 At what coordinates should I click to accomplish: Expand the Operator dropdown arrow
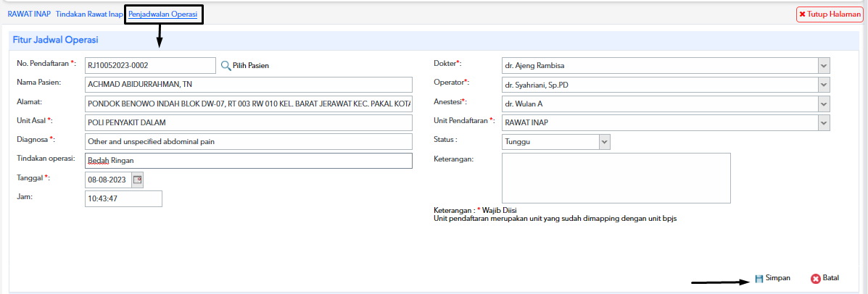click(x=824, y=85)
